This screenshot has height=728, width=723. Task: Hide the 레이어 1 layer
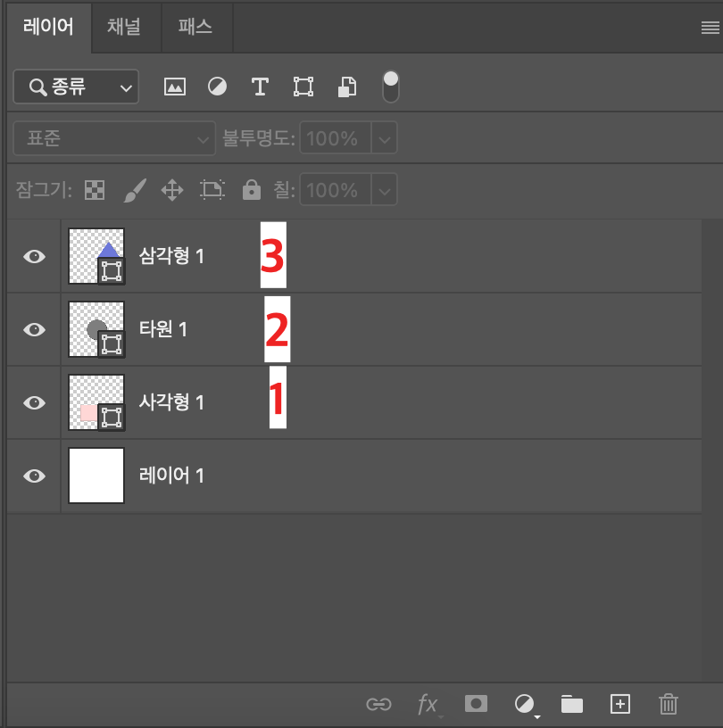pyautogui.click(x=33, y=476)
